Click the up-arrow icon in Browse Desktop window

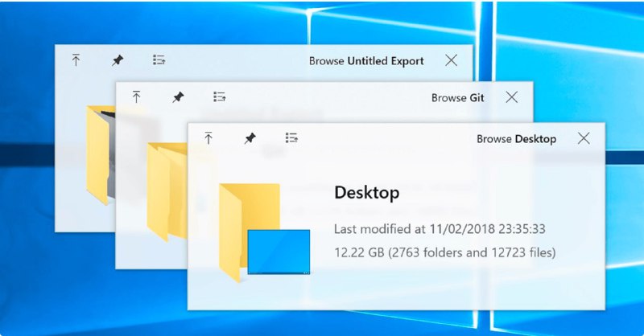click(x=208, y=138)
